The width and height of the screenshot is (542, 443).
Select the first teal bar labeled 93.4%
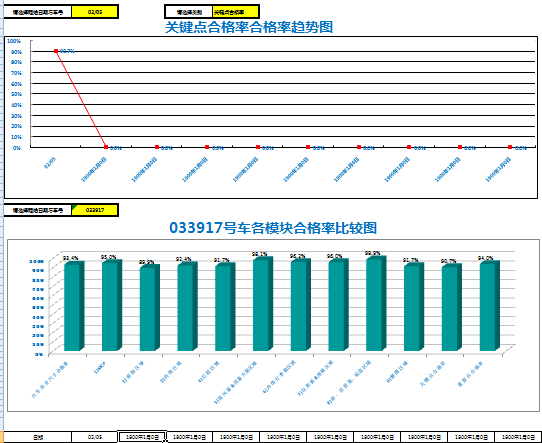tap(72, 308)
